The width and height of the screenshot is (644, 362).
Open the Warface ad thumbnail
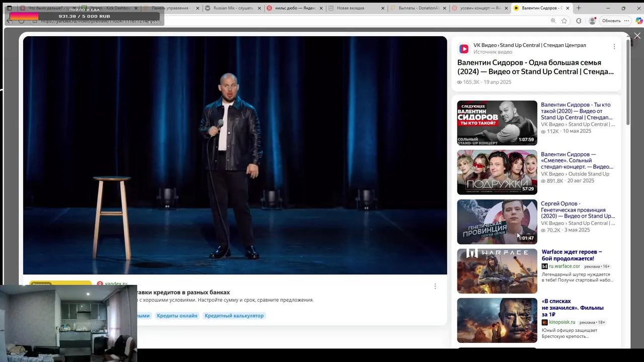(x=497, y=271)
